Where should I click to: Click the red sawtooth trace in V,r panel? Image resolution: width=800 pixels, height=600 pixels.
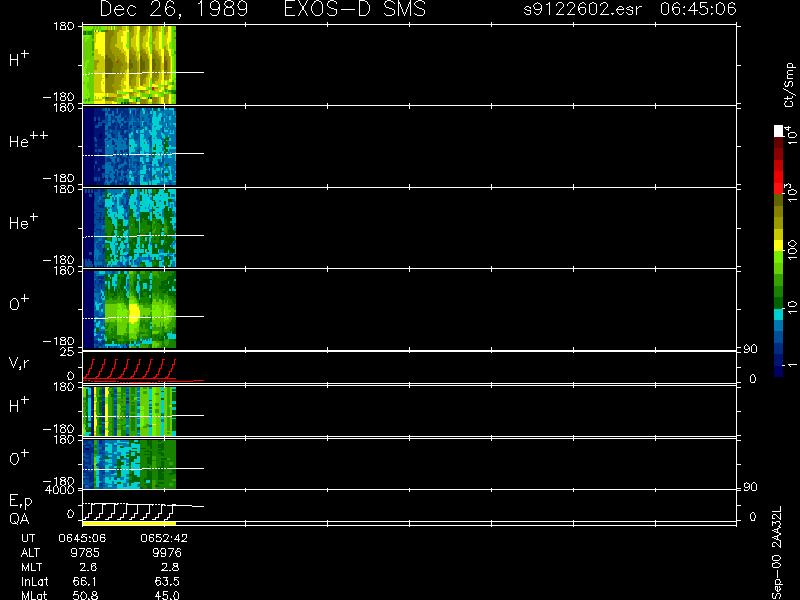(130, 370)
